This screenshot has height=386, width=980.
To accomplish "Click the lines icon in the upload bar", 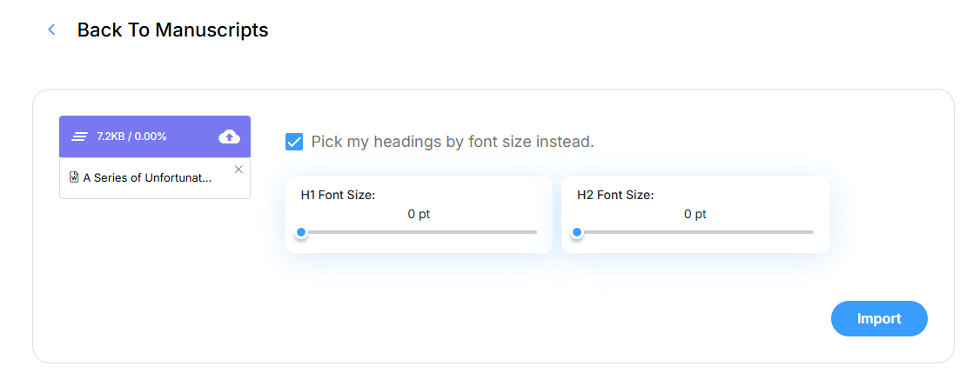I will click(80, 136).
